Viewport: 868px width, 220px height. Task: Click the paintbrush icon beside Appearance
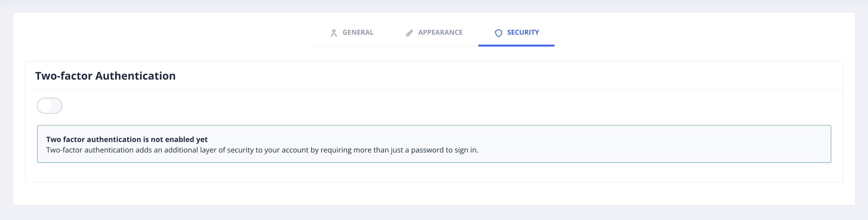[x=409, y=33]
